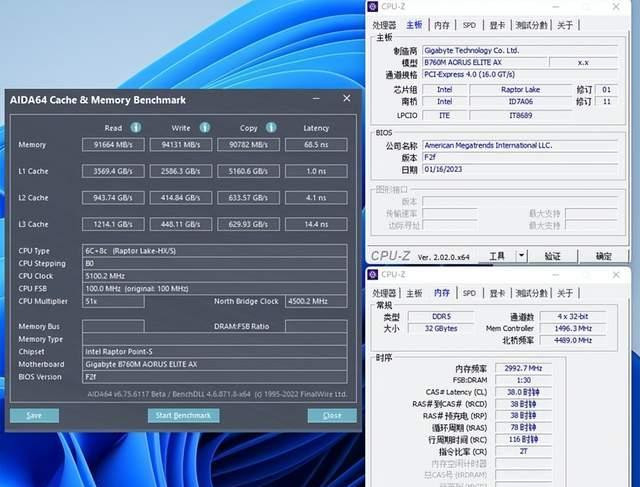This screenshot has height=487, width=640.
Task: Click PCI-Express 4.0 (16.0 GT/s) field
Action: (520, 74)
